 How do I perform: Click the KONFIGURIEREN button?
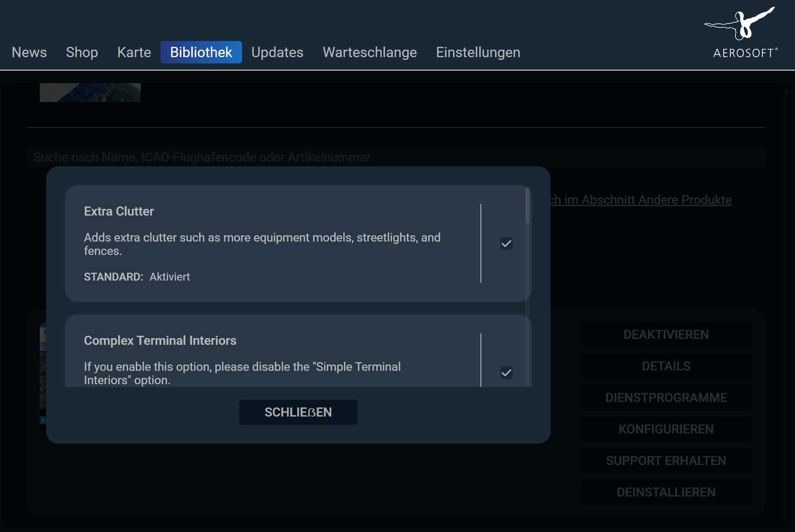point(666,429)
